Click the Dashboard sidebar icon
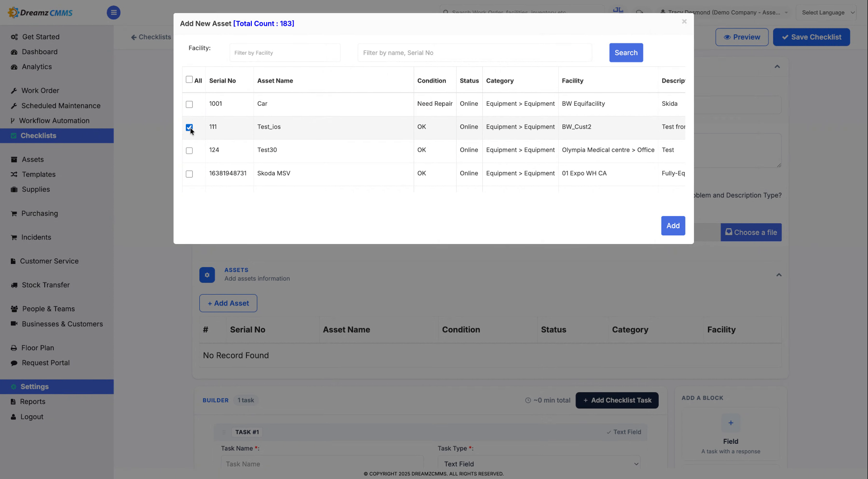This screenshot has width=868, height=479. [14, 52]
